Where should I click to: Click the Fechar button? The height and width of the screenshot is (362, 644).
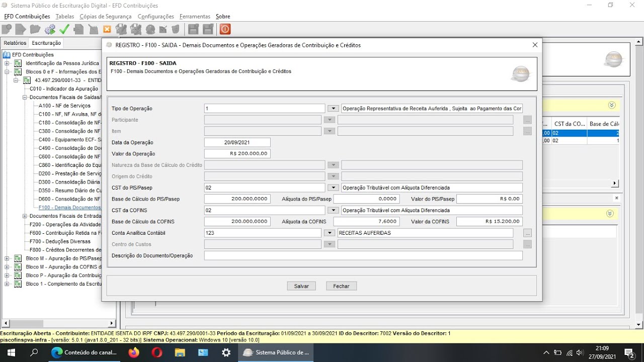341,286
